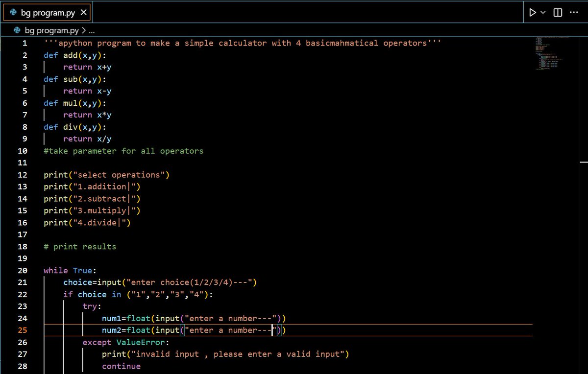Split the editor with the split icon

557,12
